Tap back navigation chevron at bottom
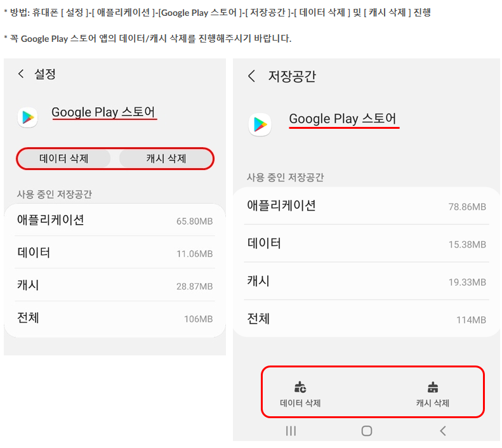Screen dimensions: 502x448 443,431
